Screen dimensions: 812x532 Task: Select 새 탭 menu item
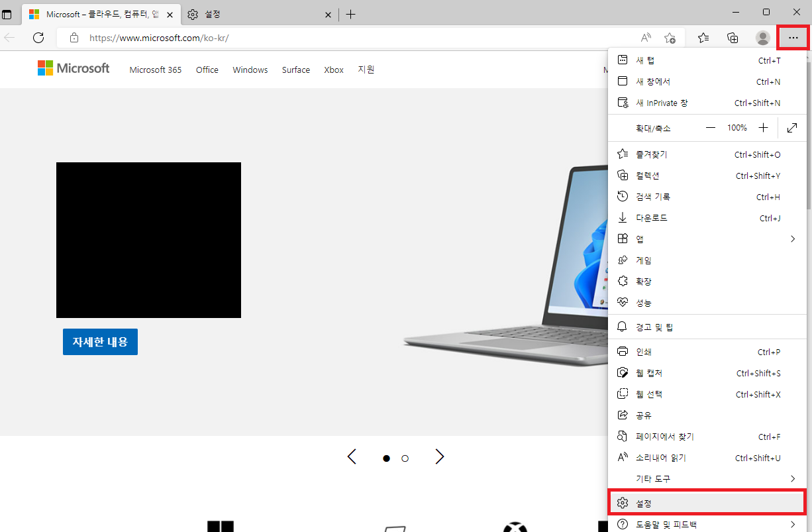tap(707, 60)
